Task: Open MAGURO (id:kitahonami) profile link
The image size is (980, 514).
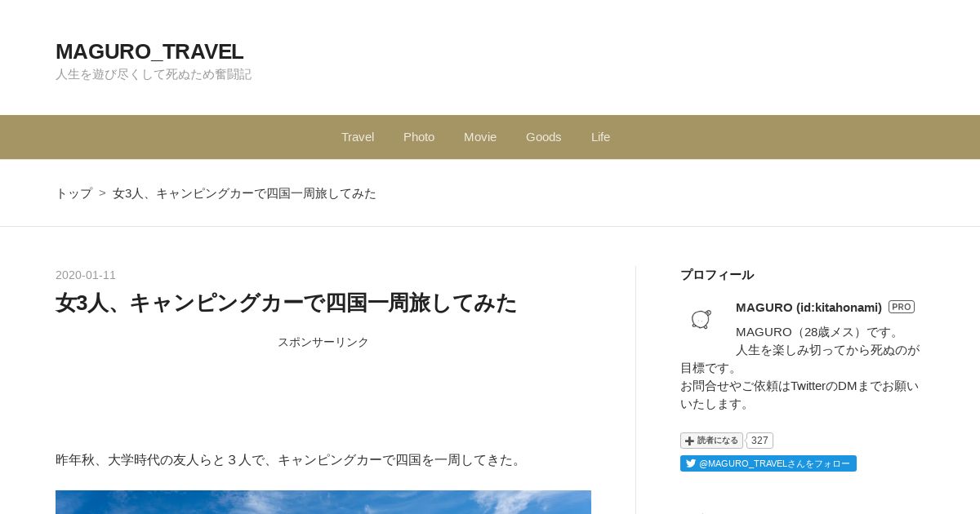Action: pos(808,308)
